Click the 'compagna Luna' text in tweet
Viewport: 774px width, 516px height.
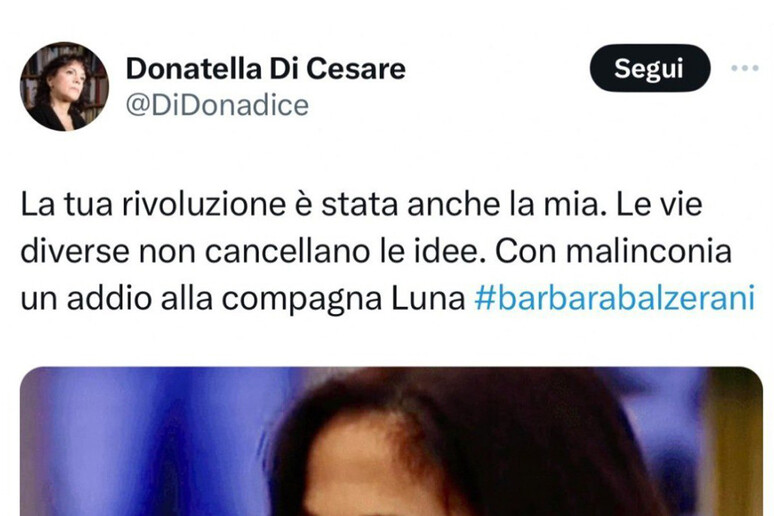[343, 299]
